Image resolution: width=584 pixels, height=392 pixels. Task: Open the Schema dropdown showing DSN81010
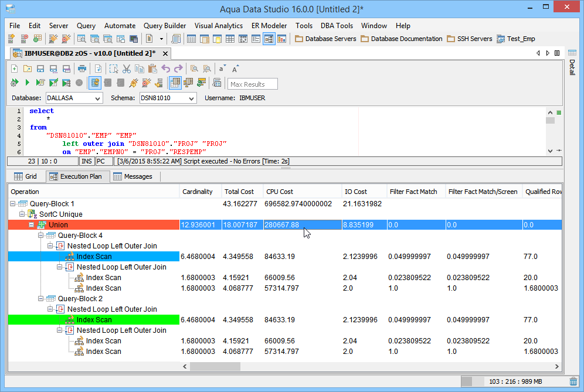pyautogui.click(x=191, y=98)
